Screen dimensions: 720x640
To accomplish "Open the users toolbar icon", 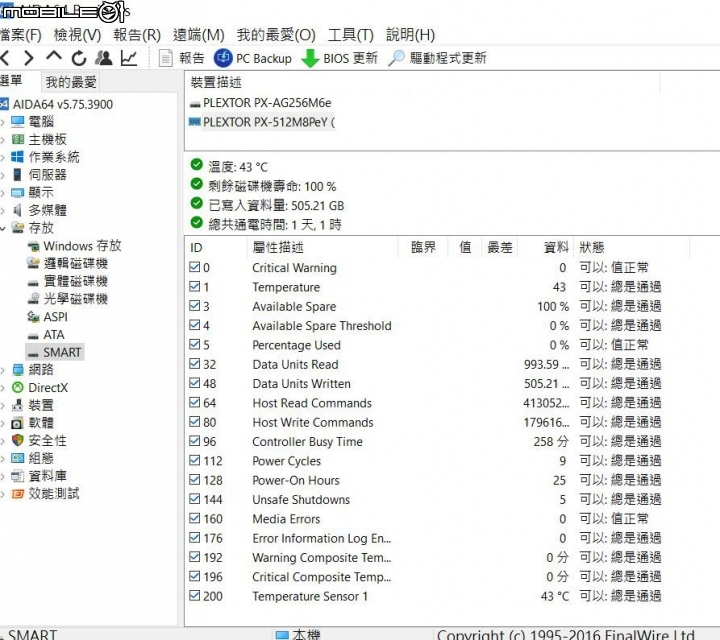I will (x=103, y=58).
